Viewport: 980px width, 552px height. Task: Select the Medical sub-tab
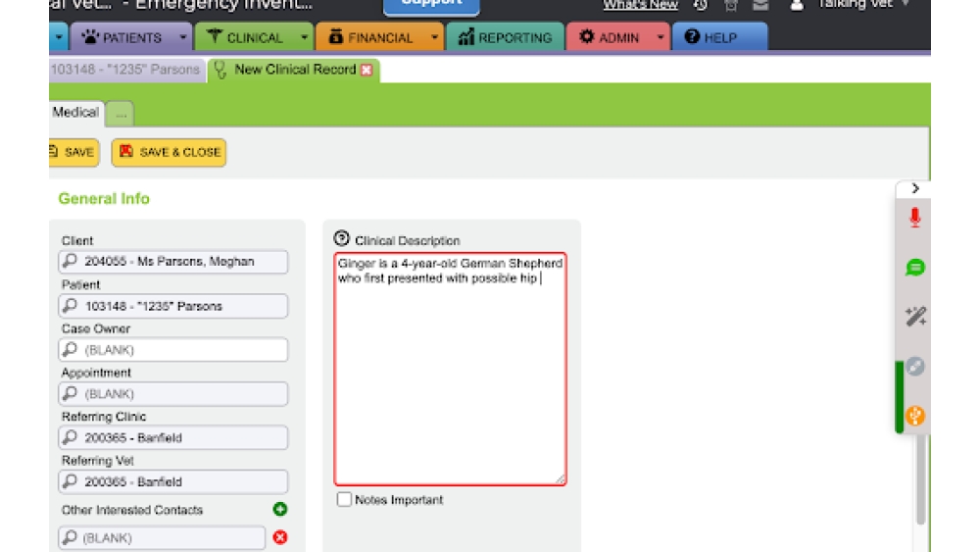point(75,113)
